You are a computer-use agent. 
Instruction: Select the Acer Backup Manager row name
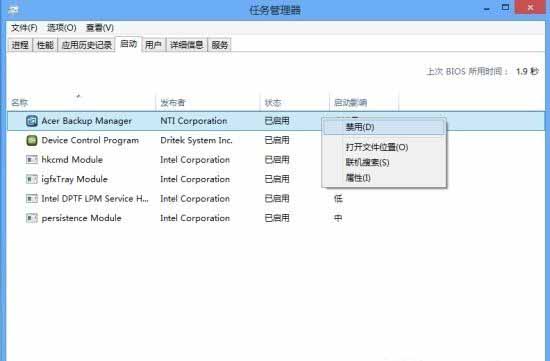pos(87,121)
